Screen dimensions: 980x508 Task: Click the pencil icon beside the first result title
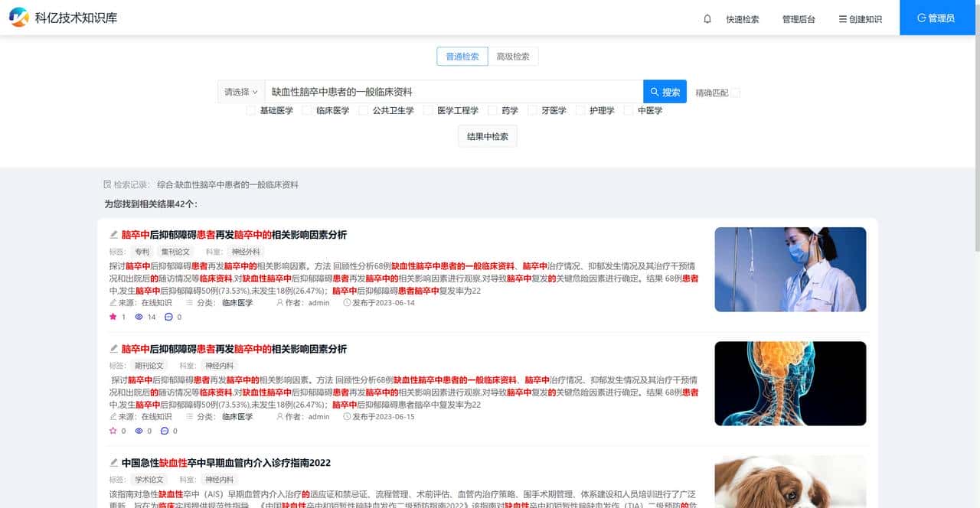click(113, 235)
